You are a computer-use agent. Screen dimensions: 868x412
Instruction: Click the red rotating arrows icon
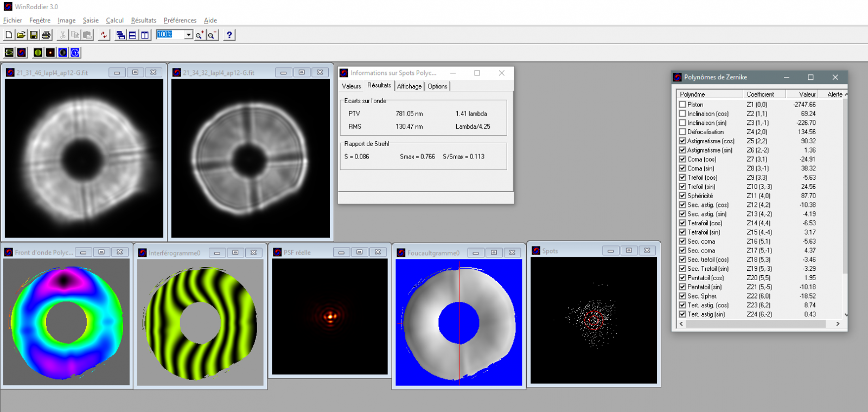coord(104,35)
